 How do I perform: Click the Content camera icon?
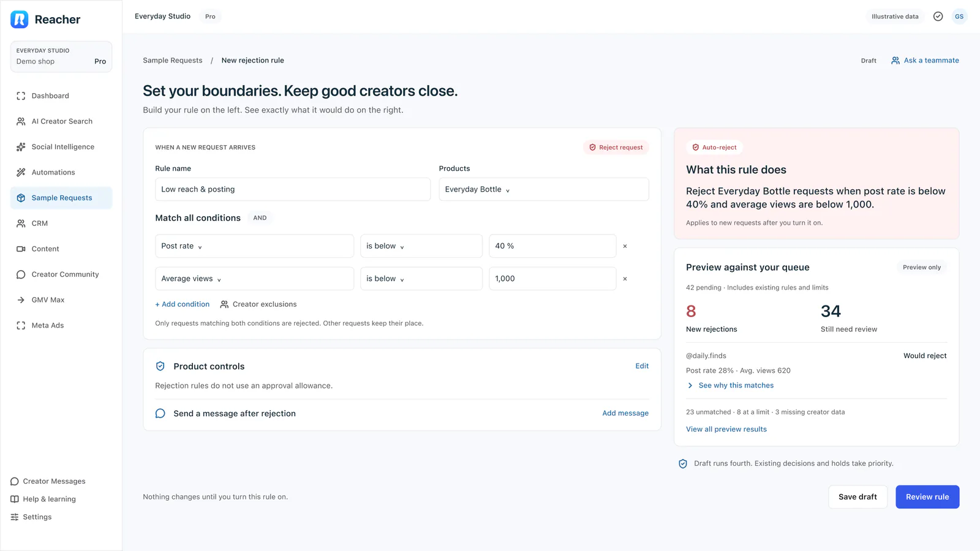point(21,249)
